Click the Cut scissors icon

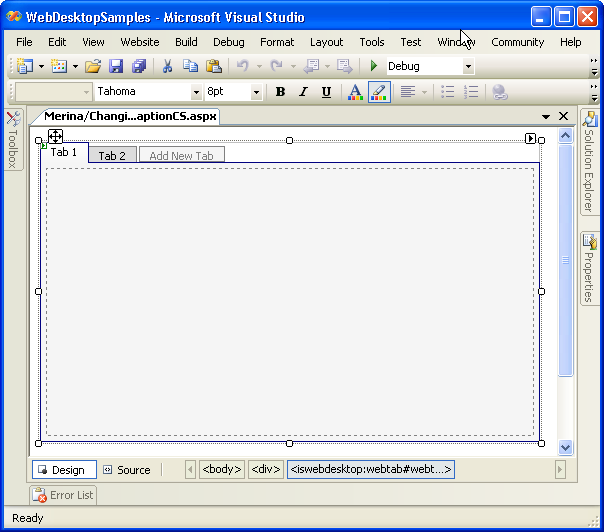click(167, 66)
